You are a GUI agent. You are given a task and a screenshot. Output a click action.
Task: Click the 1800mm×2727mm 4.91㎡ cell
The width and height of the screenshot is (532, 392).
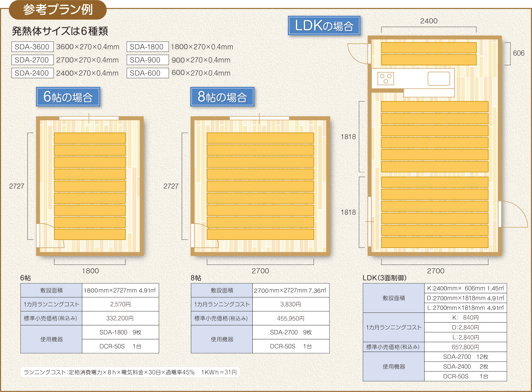[x=120, y=290]
